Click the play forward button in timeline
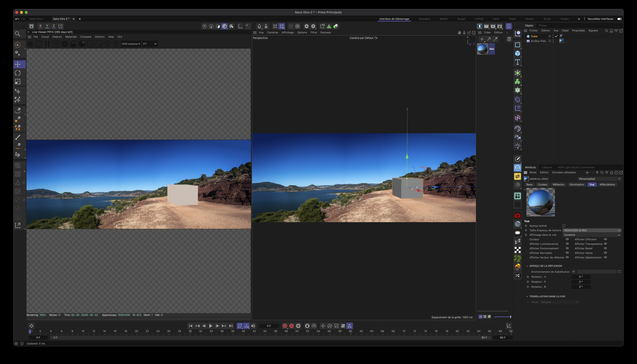Viewport: 637px width, 364px height. (x=211, y=326)
